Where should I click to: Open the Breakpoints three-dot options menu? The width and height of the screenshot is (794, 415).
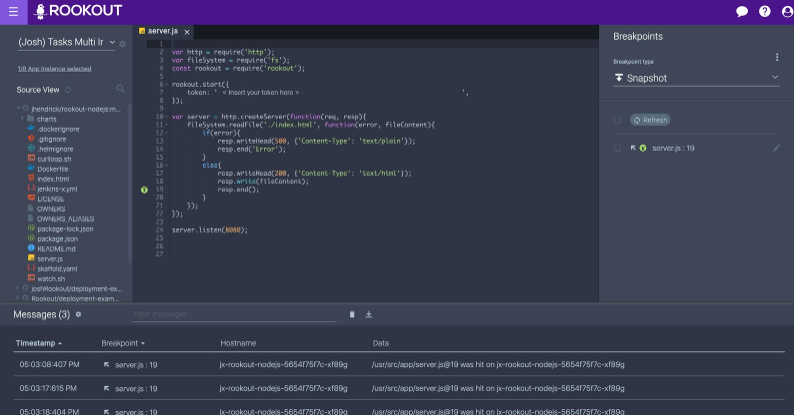[x=777, y=57]
